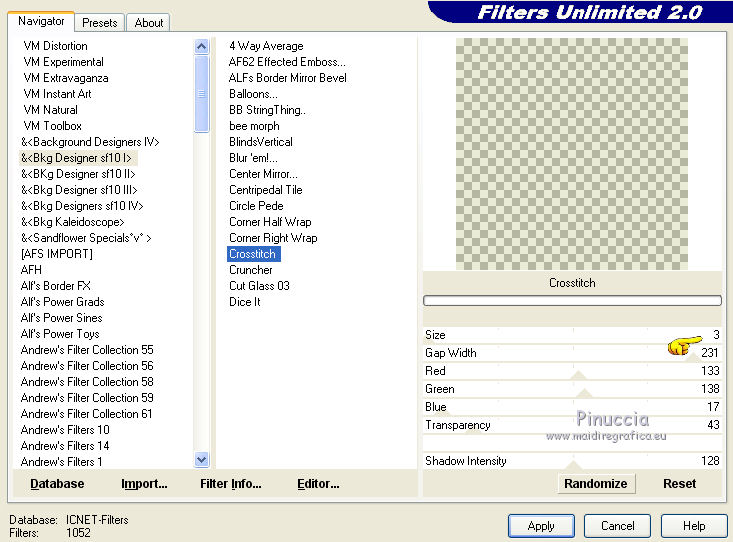This screenshot has height=542, width=733.
Task: Select VM Extravaganza category
Action: coord(65,78)
